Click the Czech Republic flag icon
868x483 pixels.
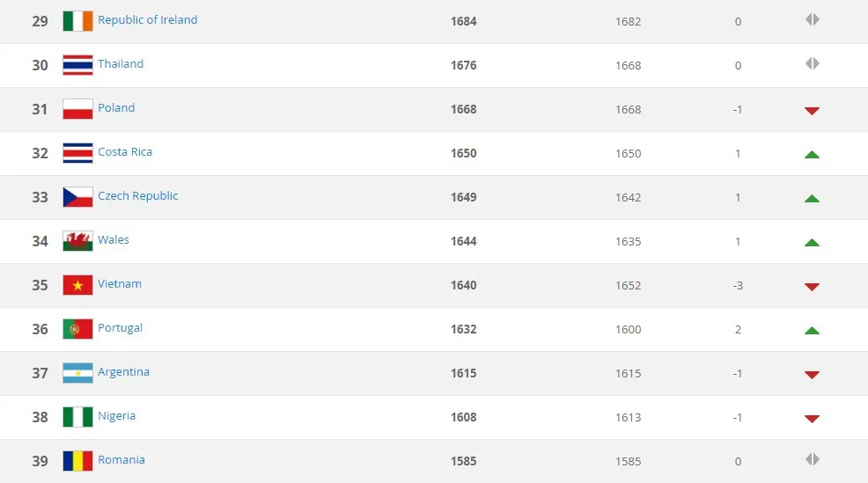77,197
